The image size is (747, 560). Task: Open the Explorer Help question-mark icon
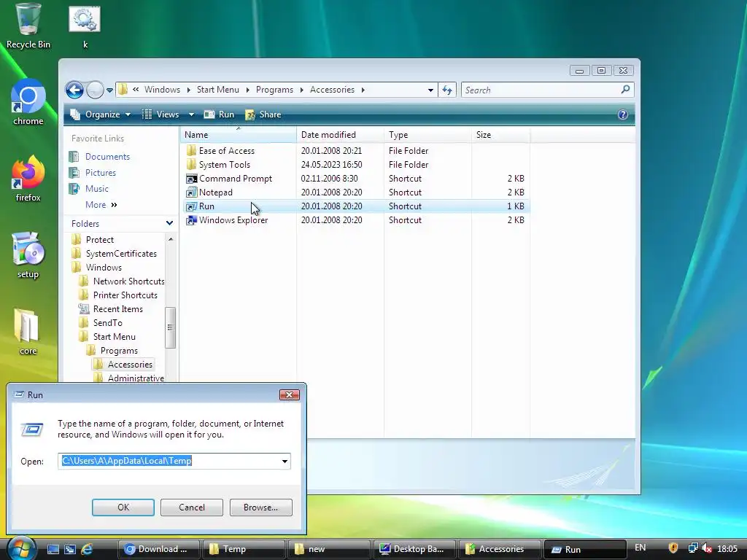tap(623, 114)
